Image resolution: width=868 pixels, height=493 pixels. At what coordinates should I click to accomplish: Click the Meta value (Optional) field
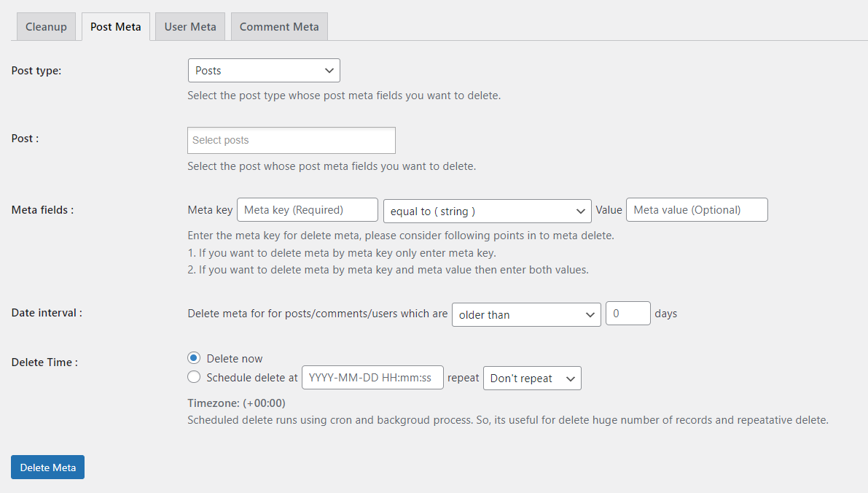pyautogui.click(x=697, y=210)
